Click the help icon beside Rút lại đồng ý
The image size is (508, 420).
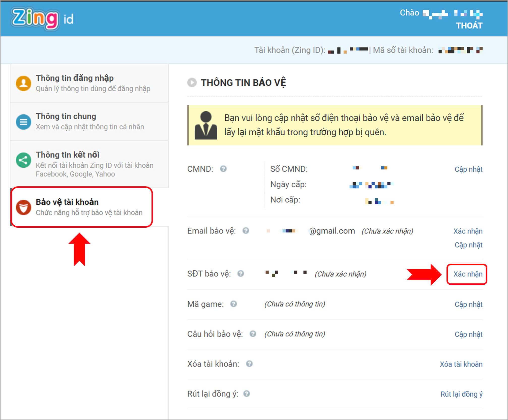(x=247, y=394)
